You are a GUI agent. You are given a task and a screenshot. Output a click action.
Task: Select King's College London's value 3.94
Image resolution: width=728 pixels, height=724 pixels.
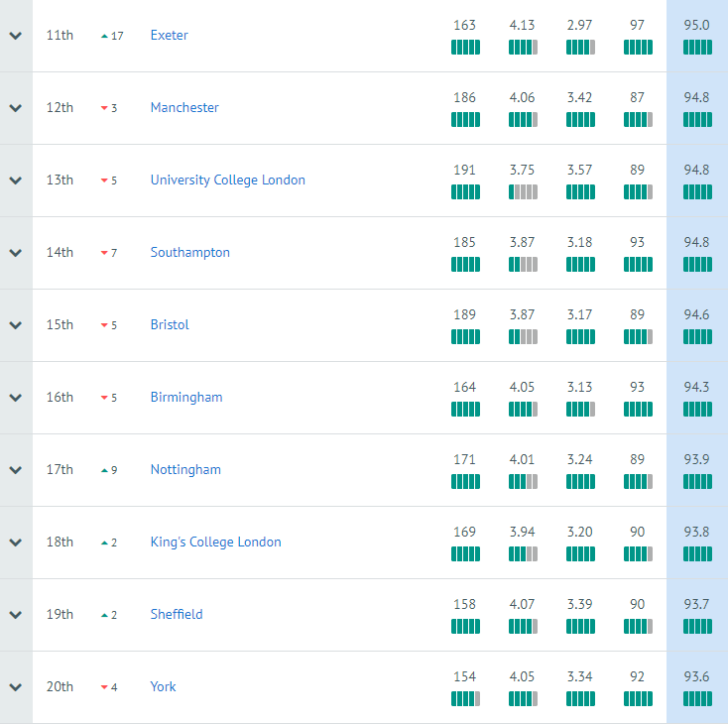pos(523,533)
